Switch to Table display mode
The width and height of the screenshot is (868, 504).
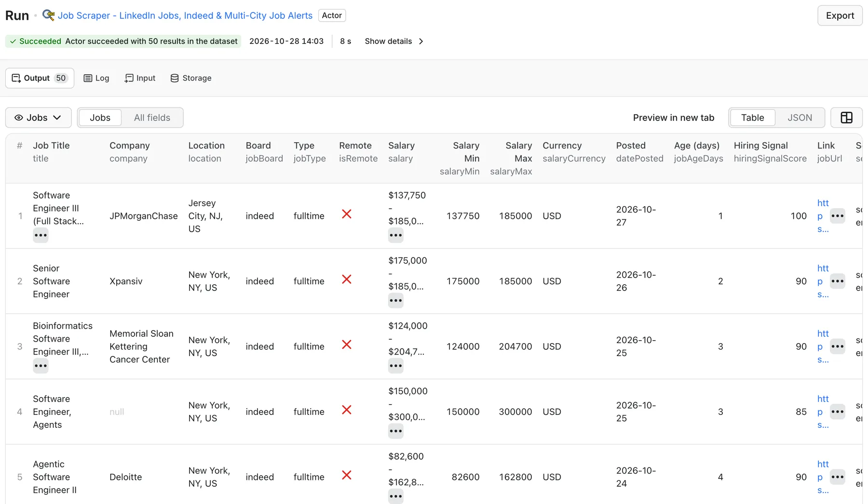click(x=752, y=118)
